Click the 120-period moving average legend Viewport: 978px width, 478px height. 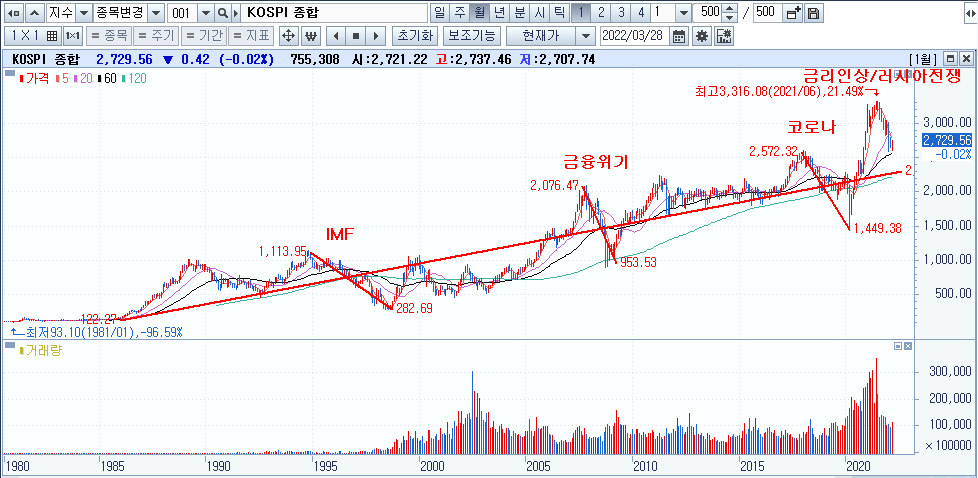[132, 79]
